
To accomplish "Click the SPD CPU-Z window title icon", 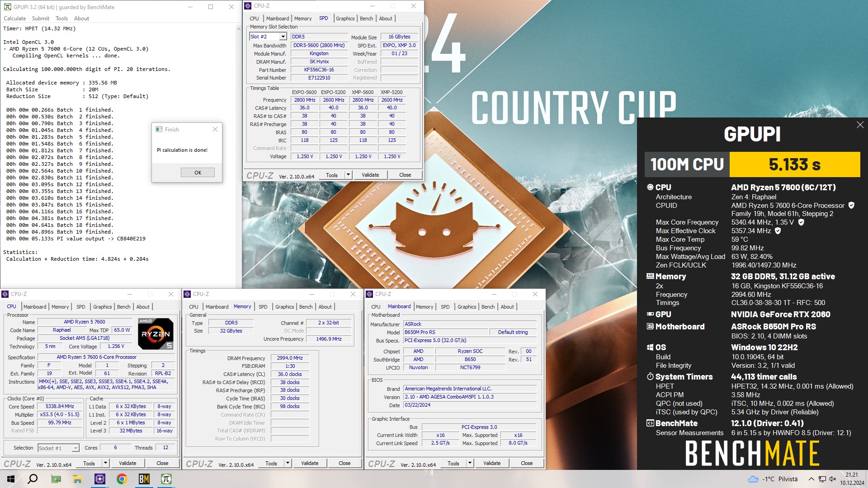I will point(248,6).
